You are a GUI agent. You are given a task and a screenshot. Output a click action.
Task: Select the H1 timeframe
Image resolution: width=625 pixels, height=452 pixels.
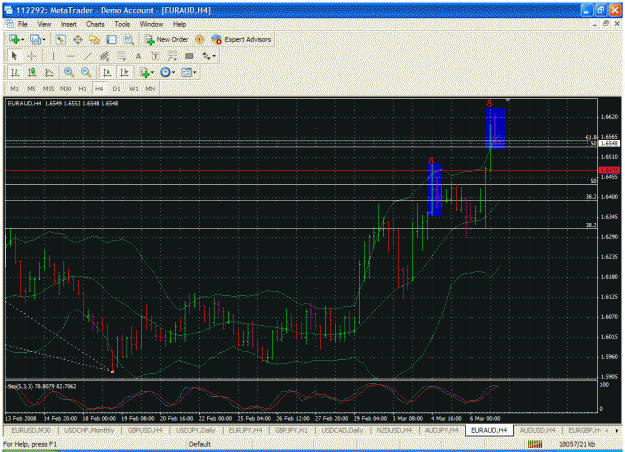click(82, 88)
